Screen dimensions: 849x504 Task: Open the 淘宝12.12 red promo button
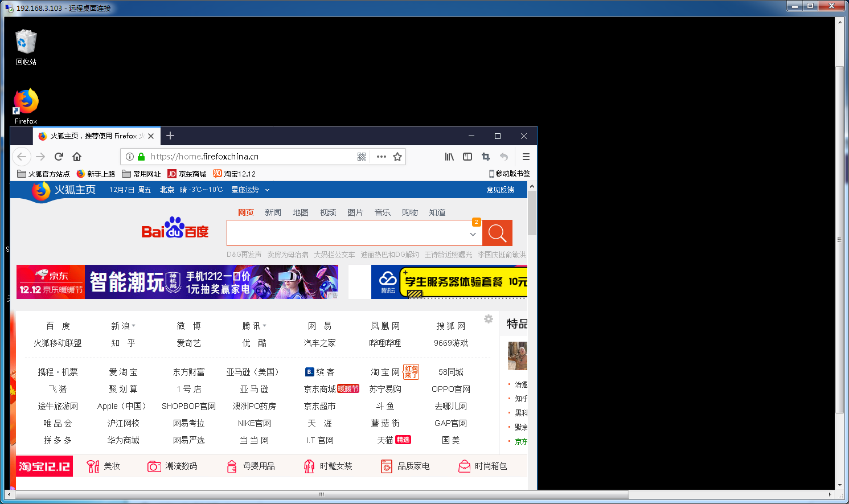(44, 466)
